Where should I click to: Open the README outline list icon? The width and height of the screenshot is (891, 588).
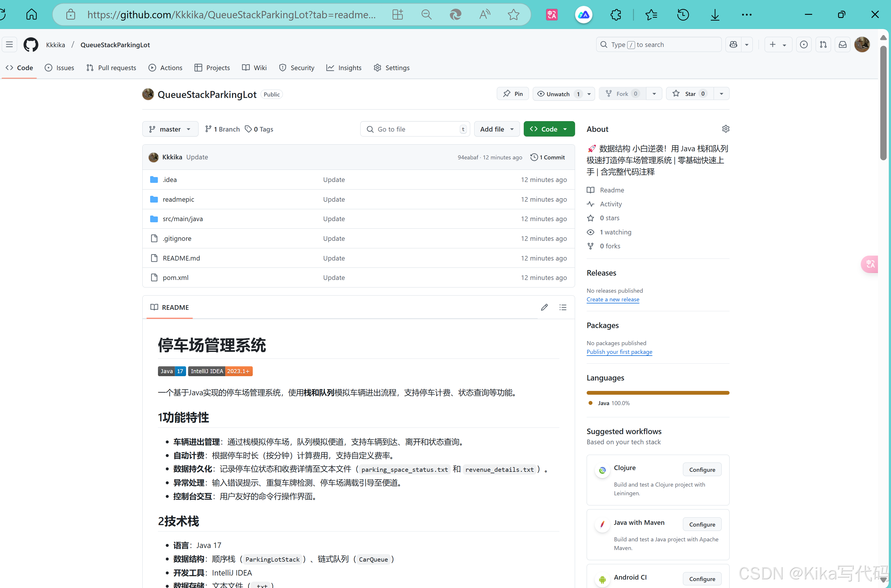click(x=563, y=307)
